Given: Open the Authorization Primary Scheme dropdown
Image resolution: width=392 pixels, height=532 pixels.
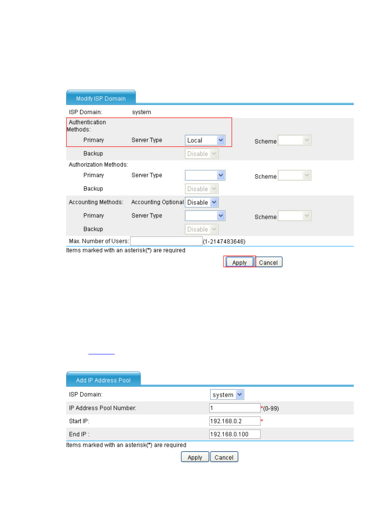Looking at the screenshot, I should 294,176.
